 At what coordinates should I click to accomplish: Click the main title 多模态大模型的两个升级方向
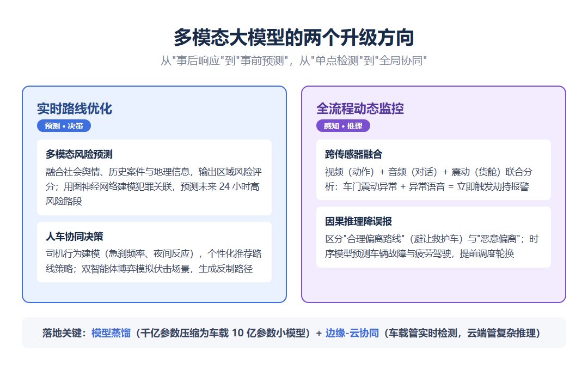pyautogui.click(x=293, y=37)
